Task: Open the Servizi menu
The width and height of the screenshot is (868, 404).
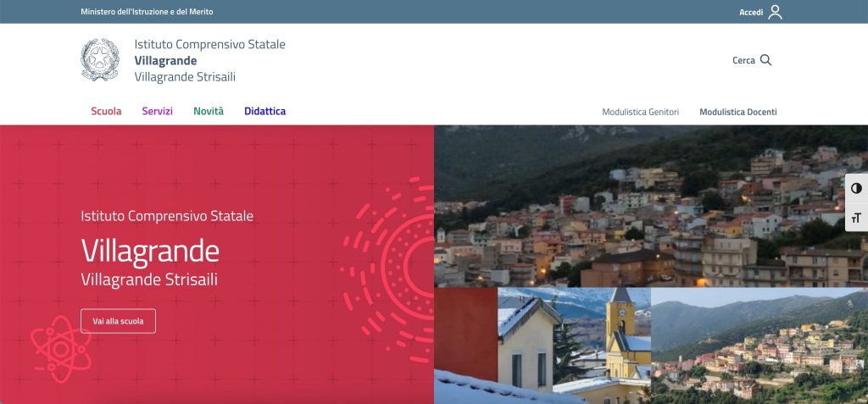Action: coord(157,111)
